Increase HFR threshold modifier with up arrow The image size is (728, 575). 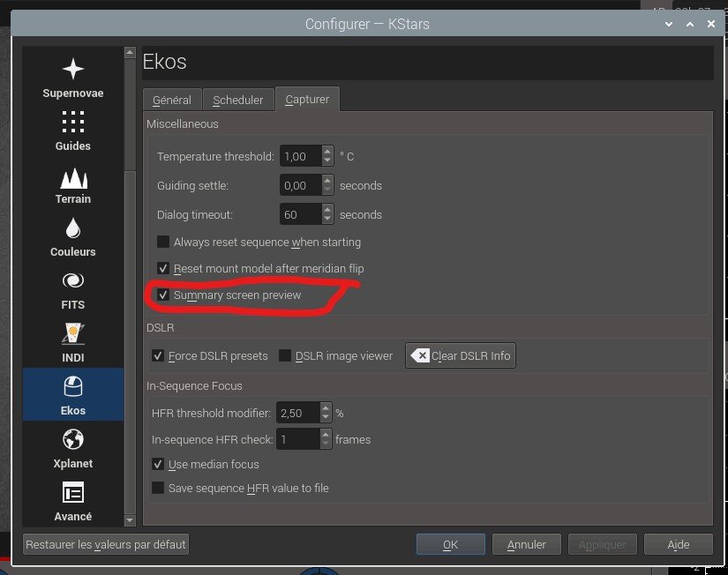(x=326, y=408)
